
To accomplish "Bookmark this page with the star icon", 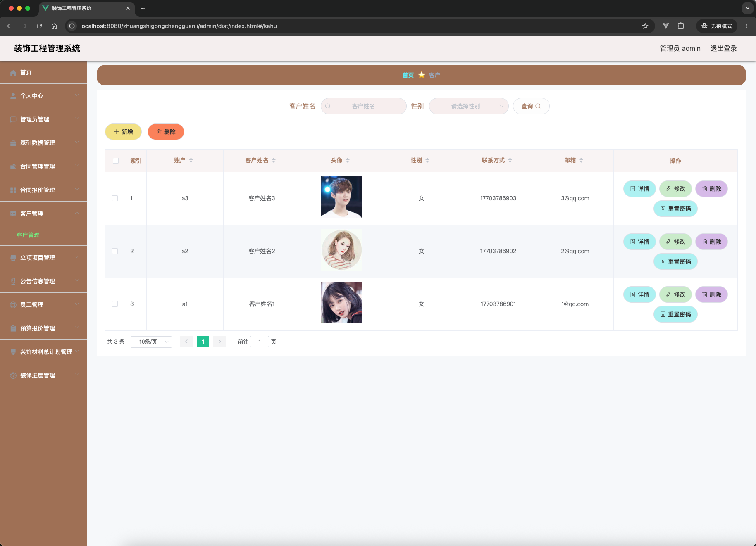I will [x=645, y=26].
